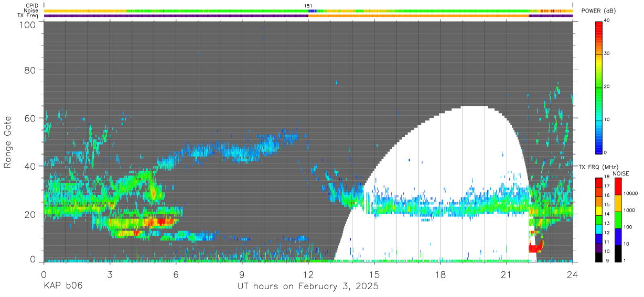Click Range Gate axis tick 80
The width and height of the screenshot is (644, 297).
point(29,70)
